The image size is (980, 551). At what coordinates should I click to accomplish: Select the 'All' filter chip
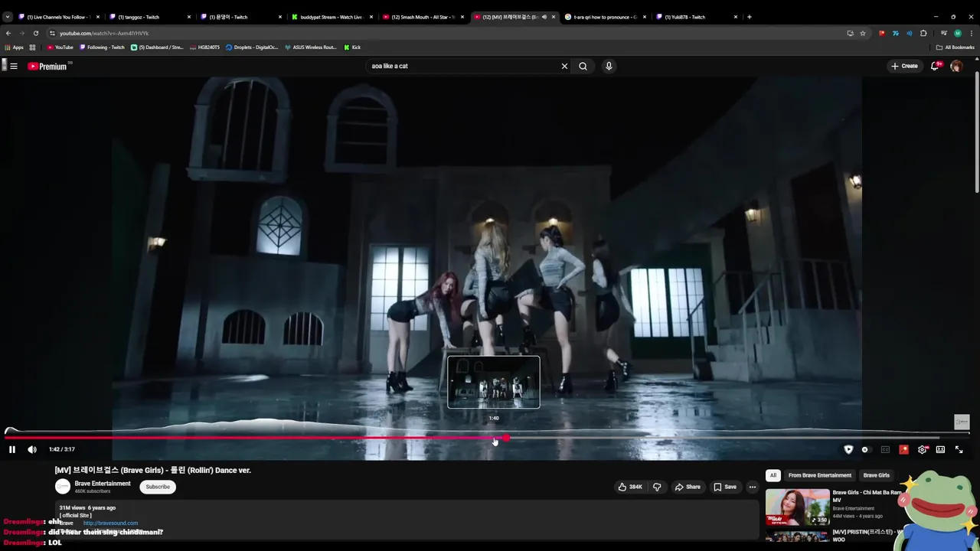click(x=773, y=475)
